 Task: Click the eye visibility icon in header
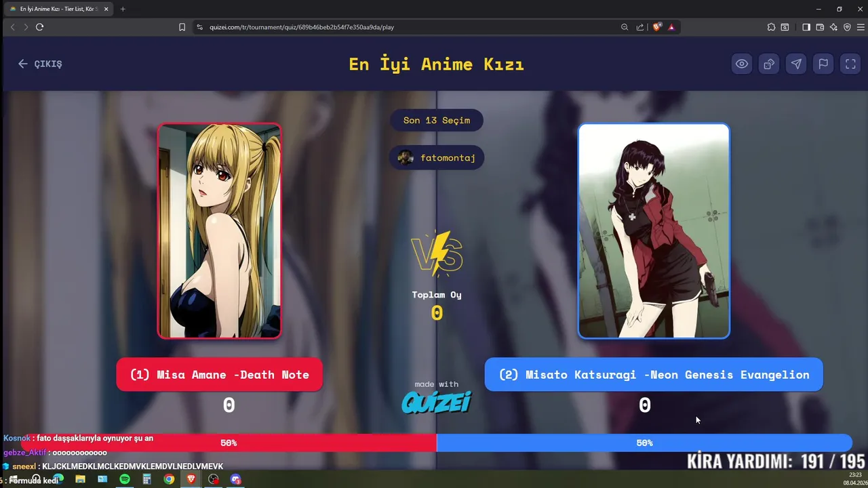tap(742, 64)
